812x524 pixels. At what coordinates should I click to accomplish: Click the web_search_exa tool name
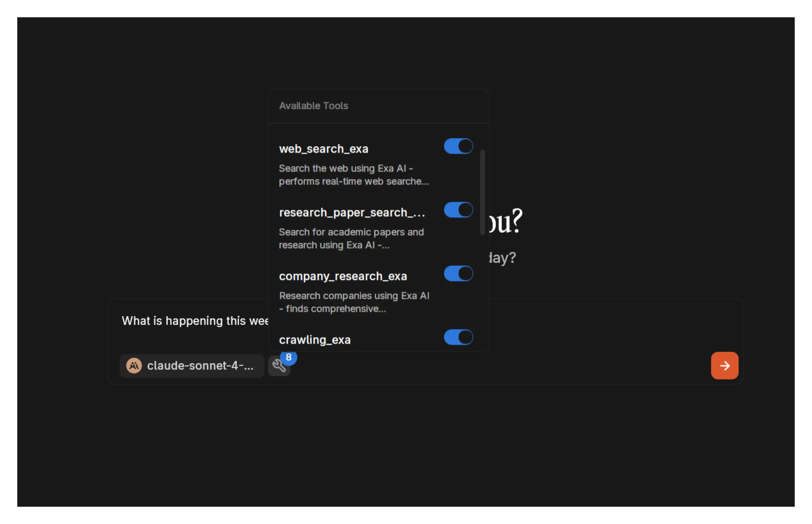[x=323, y=148]
